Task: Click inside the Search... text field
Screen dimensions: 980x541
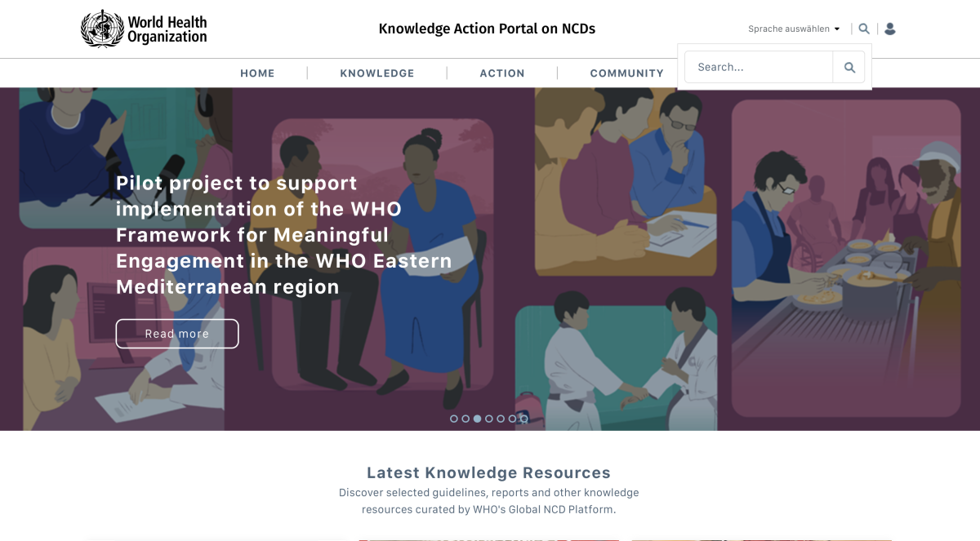Action: (759, 67)
